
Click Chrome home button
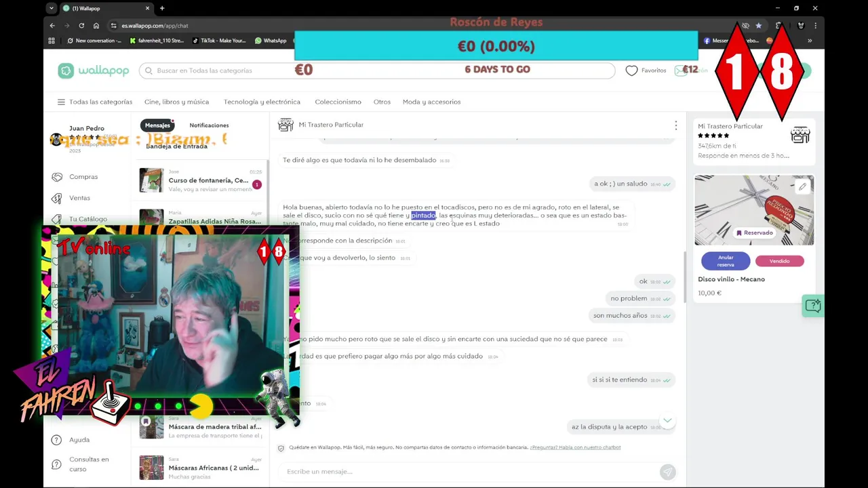tap(96, 26)
